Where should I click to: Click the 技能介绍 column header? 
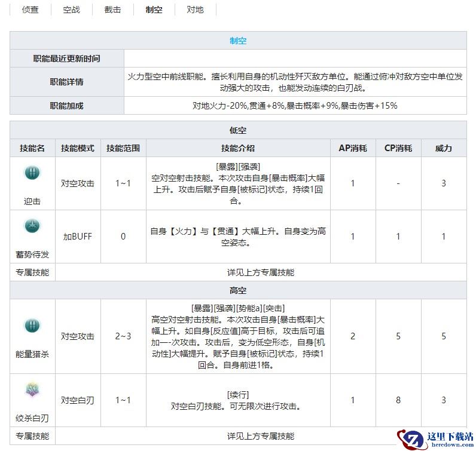(x=238, y=148)
